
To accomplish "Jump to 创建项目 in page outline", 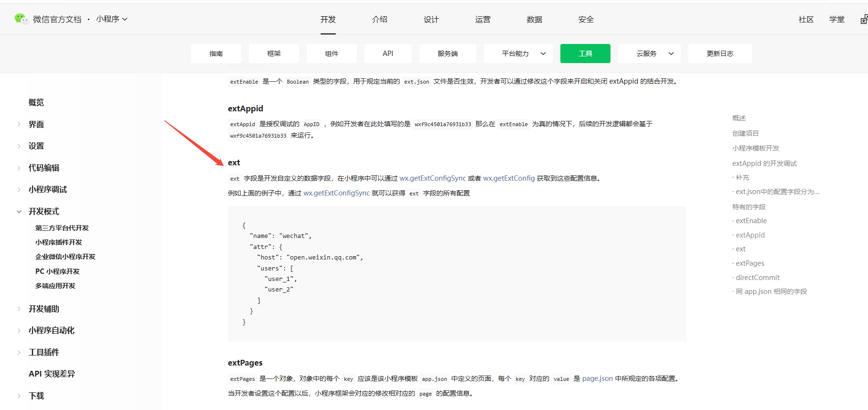I will (x=746, y=133).
